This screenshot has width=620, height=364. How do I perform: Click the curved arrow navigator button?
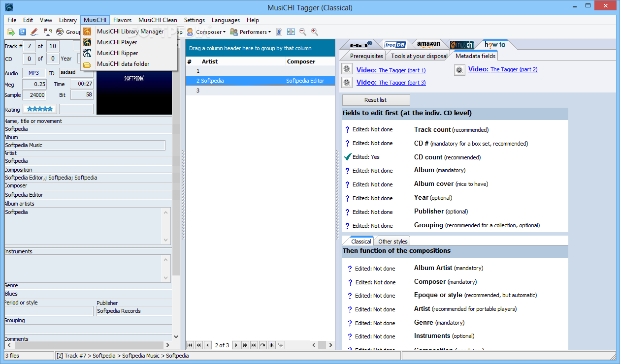pyautogui.click(x=262, y=345)
